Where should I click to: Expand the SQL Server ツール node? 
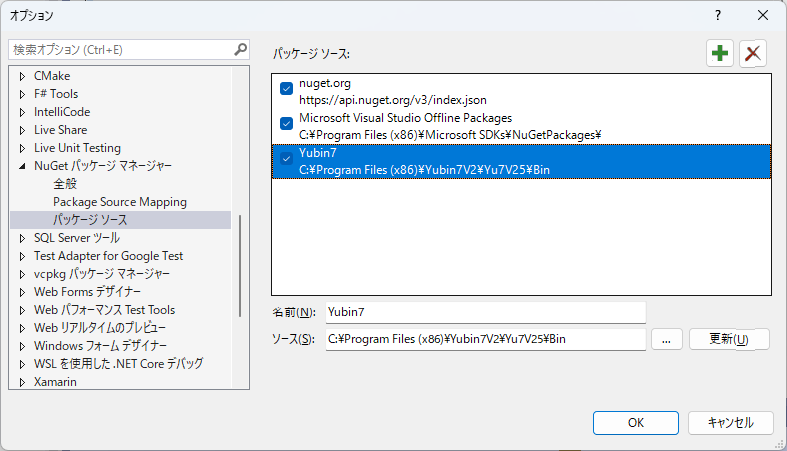point(22,238)
